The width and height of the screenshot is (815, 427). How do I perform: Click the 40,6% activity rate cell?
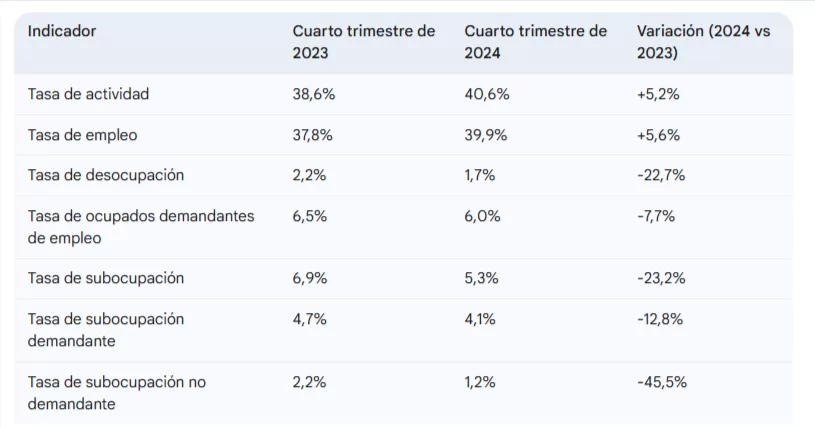tap(487, 94)
